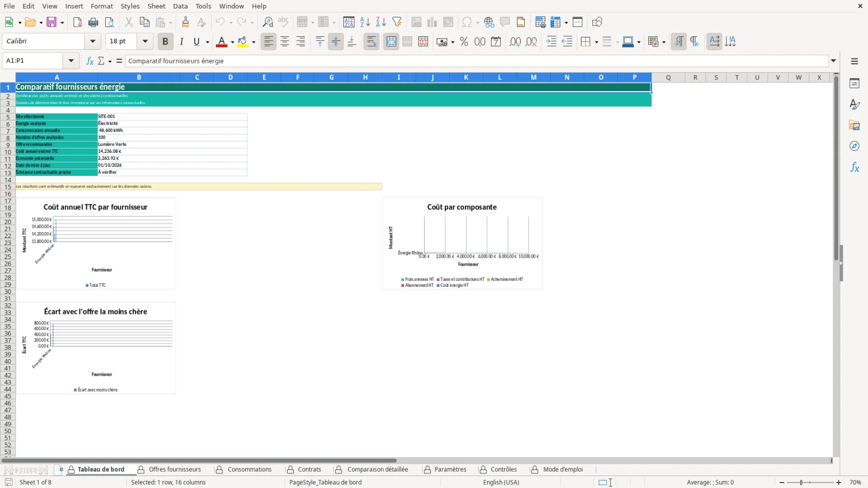
Task: Open the Sheet menu
Action: tap(156, 6)
